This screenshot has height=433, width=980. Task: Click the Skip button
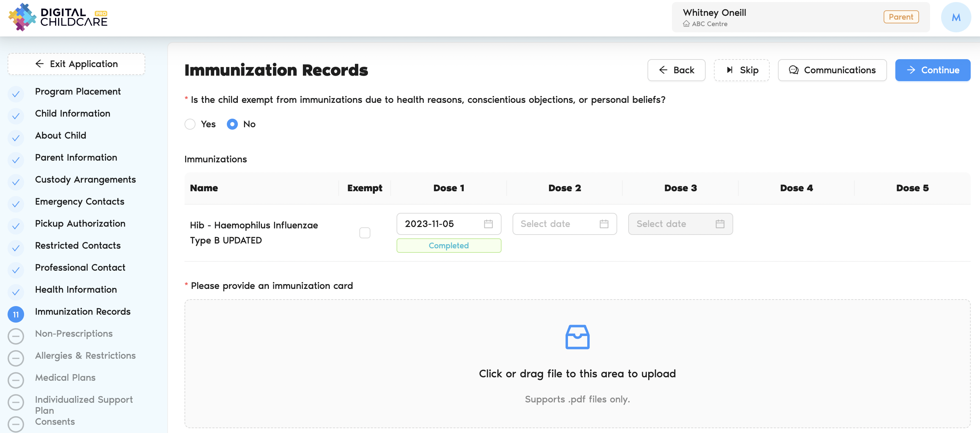pyautogui.click(x=741, y=70)
